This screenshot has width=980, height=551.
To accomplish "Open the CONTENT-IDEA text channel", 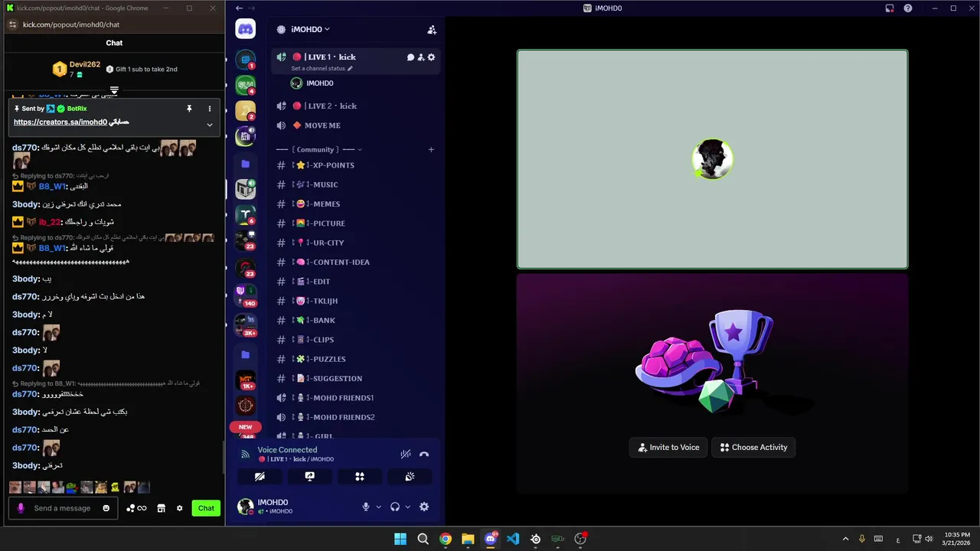I will tap(355, 262).
